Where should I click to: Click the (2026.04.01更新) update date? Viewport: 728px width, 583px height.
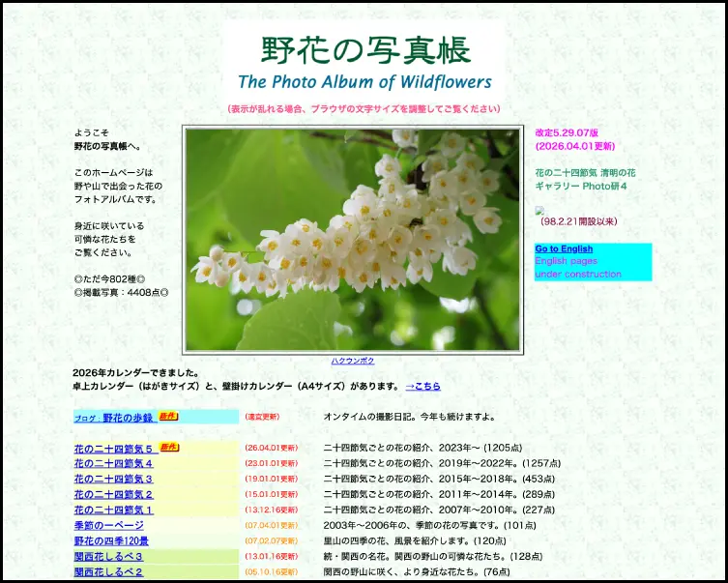pos(575,146)
